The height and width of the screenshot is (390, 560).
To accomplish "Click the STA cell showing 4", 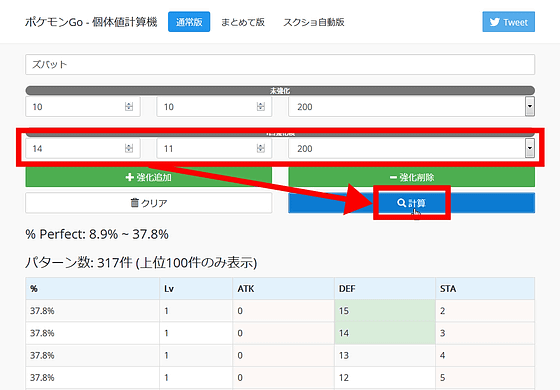I will (485, 355).
